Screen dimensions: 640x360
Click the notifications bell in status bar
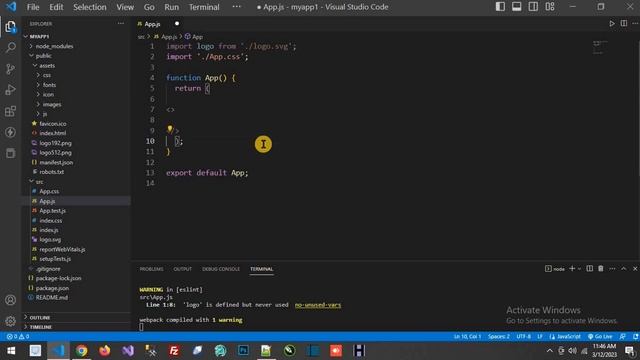coord(636,337)
